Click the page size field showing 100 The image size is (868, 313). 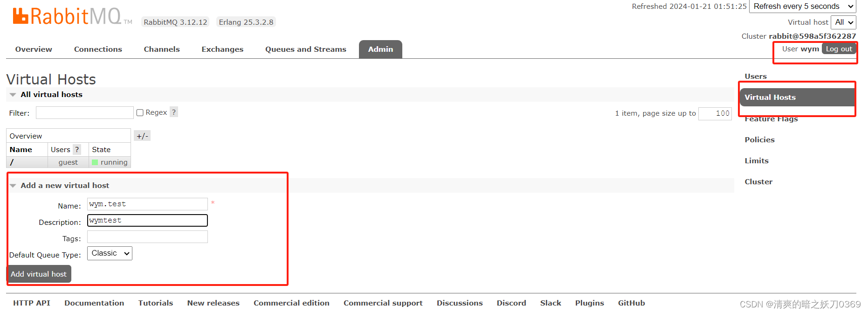[x=715, y=113]
